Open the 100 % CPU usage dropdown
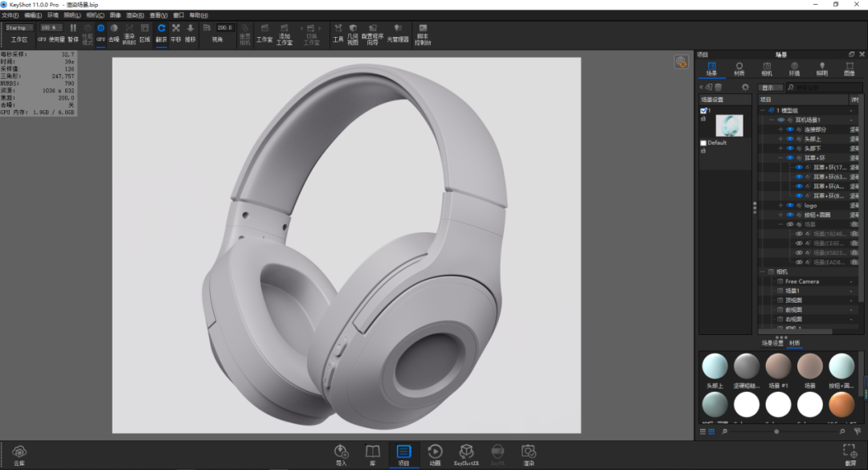 tap(51, 27)
